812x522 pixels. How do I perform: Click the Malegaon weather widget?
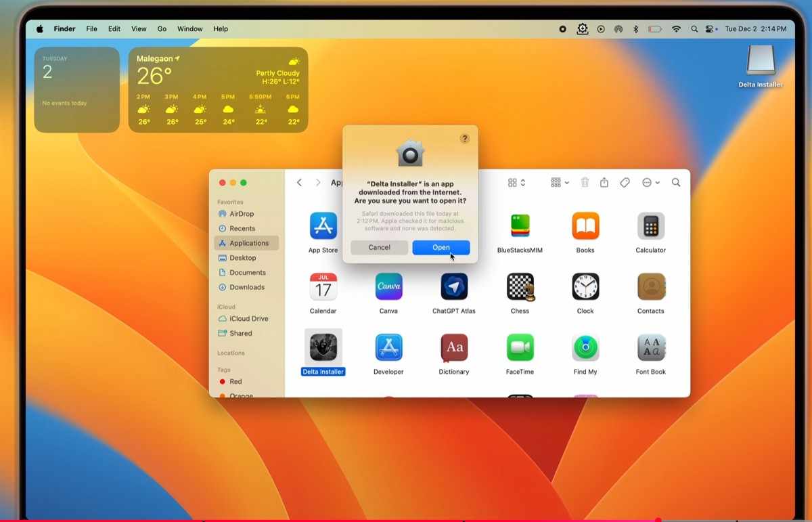(x=218, y=89)
